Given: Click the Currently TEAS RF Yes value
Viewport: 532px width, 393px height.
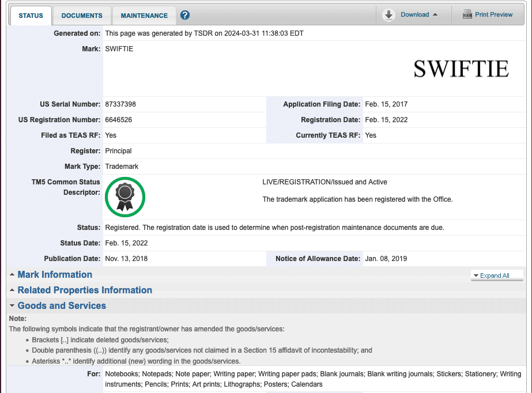Looking at the screenshot, I should 371,135.
